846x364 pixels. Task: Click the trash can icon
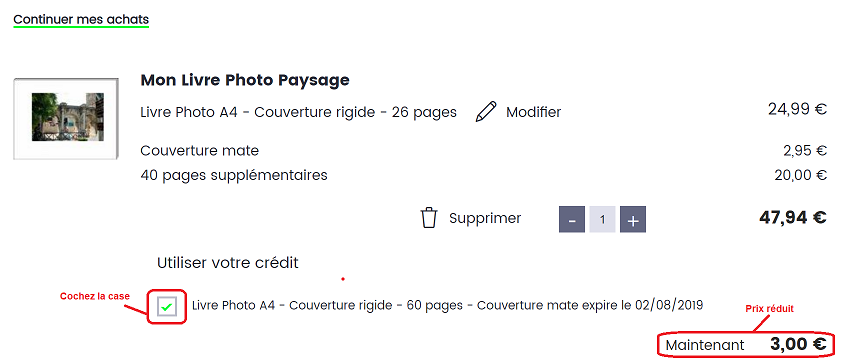tap(428, 218)
